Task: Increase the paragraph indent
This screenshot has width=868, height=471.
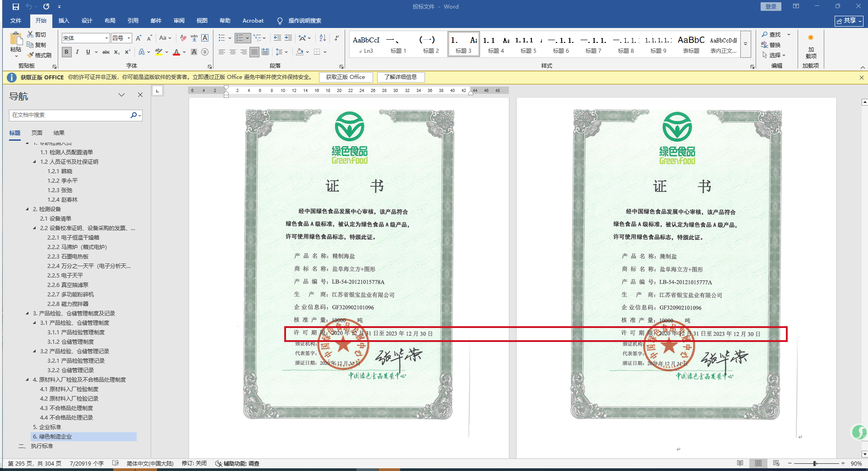Action: coord(288,38)
